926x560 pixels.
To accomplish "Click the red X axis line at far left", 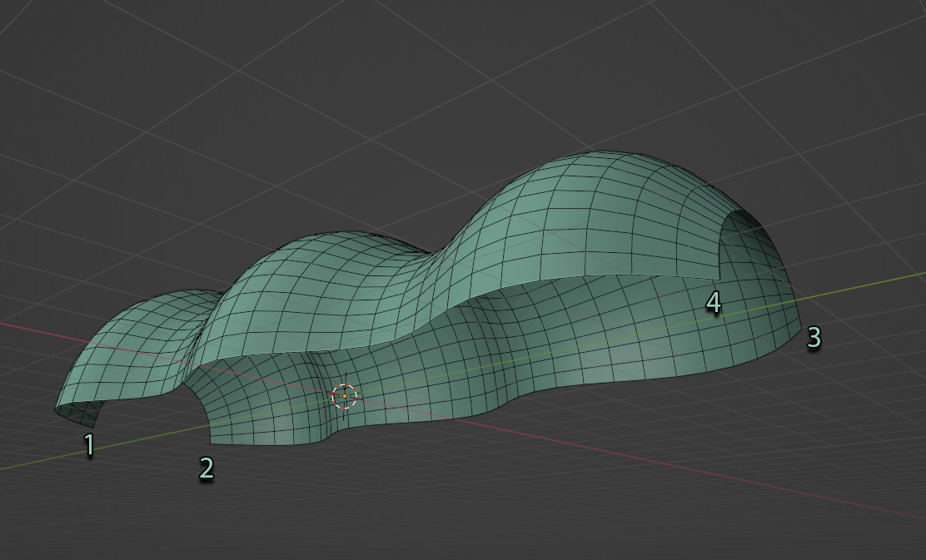I will click(x=36, y=330).
